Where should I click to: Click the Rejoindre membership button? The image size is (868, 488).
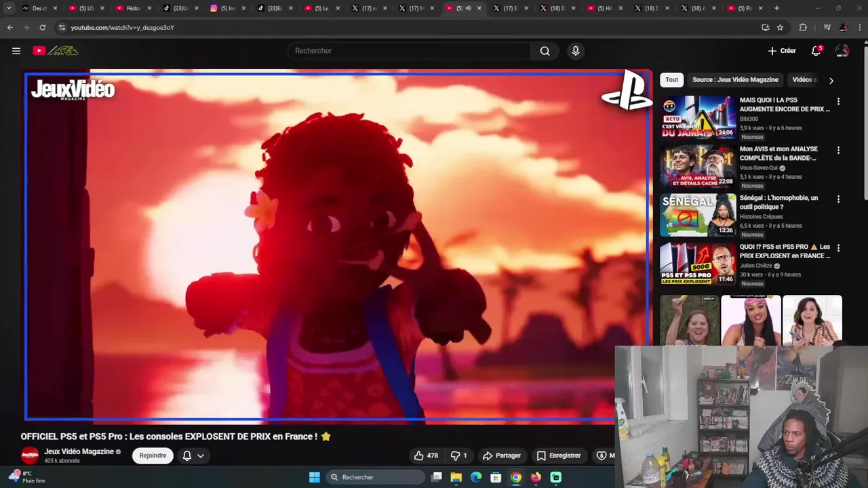pyautogui.click(x=153, y=455)
